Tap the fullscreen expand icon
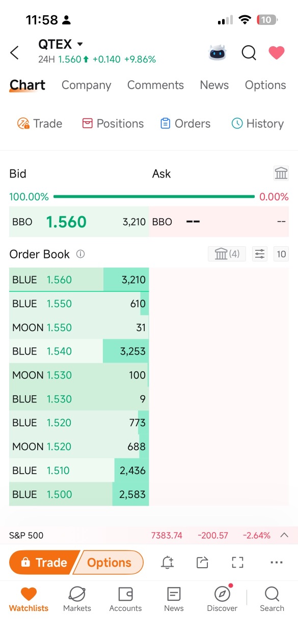This screenshot has width=298, height=644. tap(237, 562)
